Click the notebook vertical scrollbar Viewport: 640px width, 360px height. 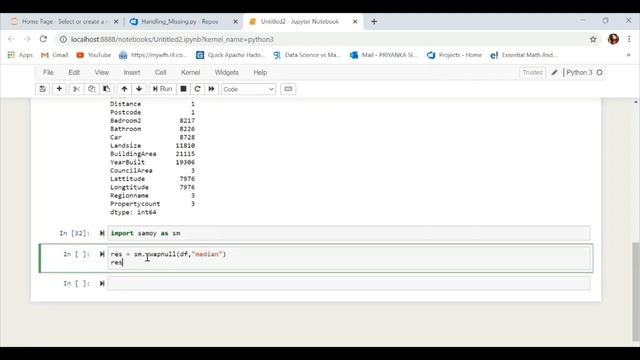[x=636, y=292]
